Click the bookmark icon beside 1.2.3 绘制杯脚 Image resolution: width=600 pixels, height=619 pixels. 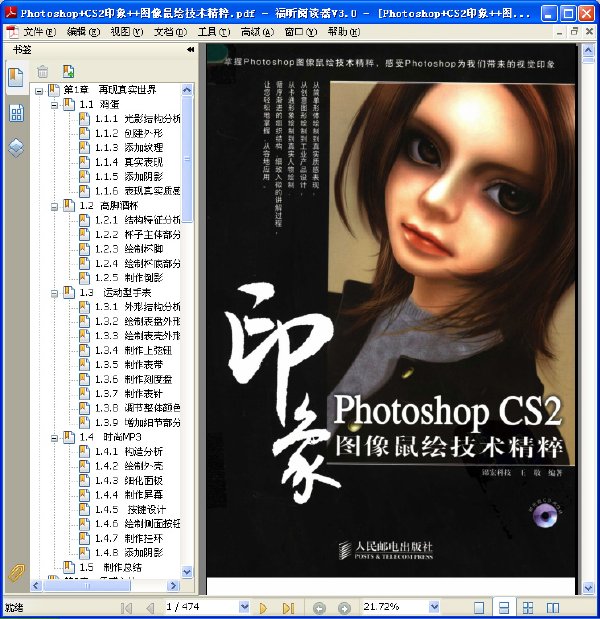click(84, 249)
